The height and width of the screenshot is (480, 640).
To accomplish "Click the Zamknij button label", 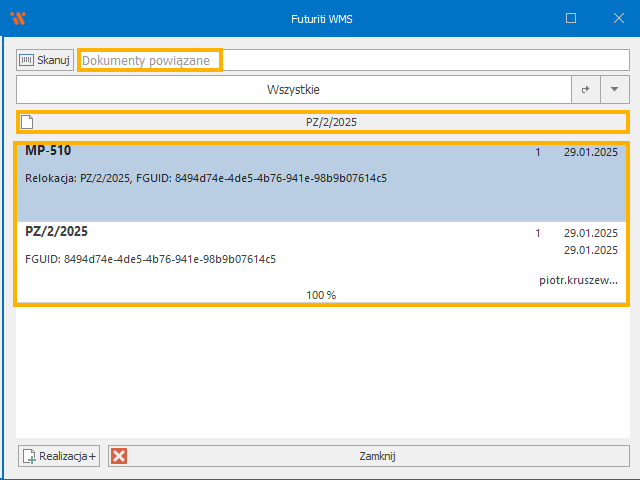I will pos(377,456).
